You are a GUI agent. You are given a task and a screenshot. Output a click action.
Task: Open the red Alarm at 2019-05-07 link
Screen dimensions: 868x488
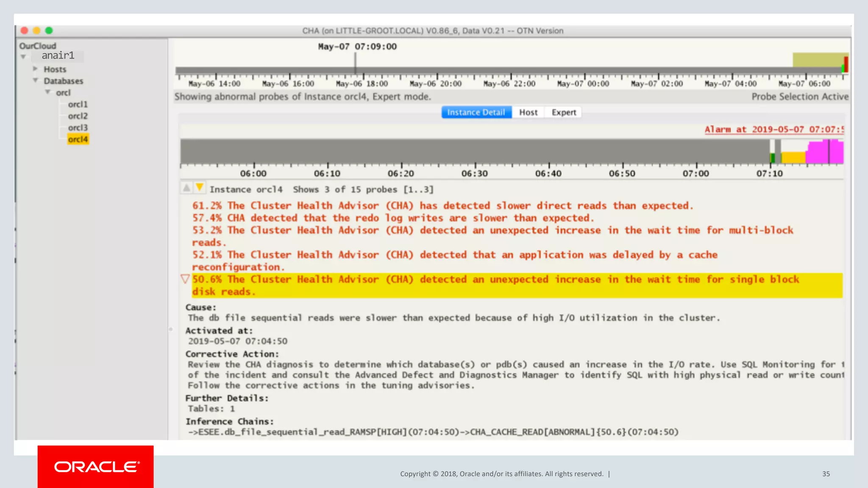774,130
